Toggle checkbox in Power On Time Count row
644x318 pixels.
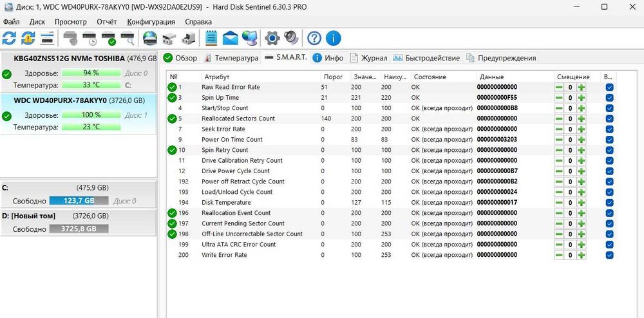(x=609, y=140)
